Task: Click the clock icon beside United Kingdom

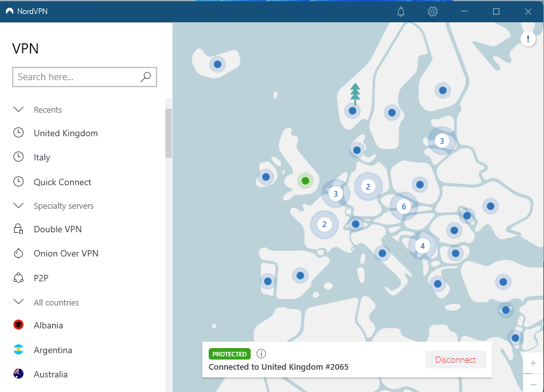Action: 18,132
